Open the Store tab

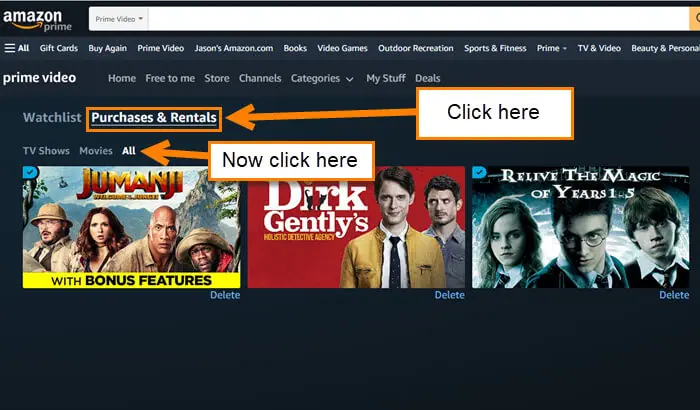point(217,78)
